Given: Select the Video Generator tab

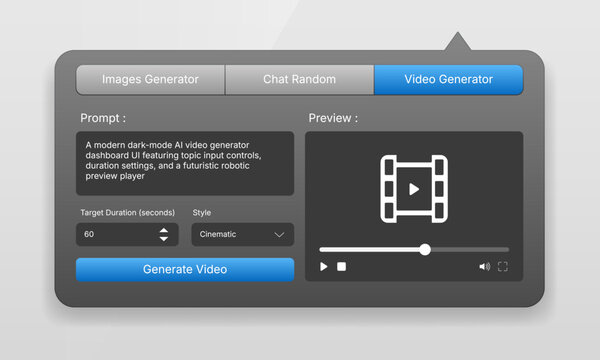Looking at the screenshot, I should click(448, 80).
